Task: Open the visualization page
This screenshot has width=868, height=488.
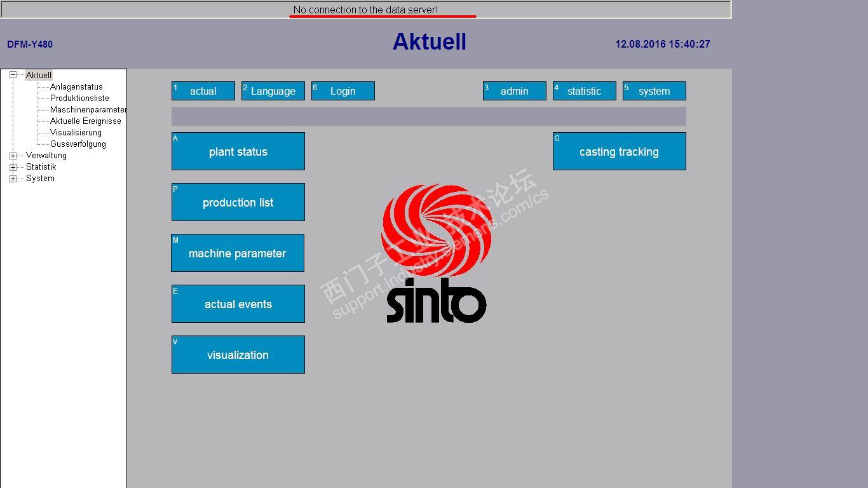Action: (238, 355)
